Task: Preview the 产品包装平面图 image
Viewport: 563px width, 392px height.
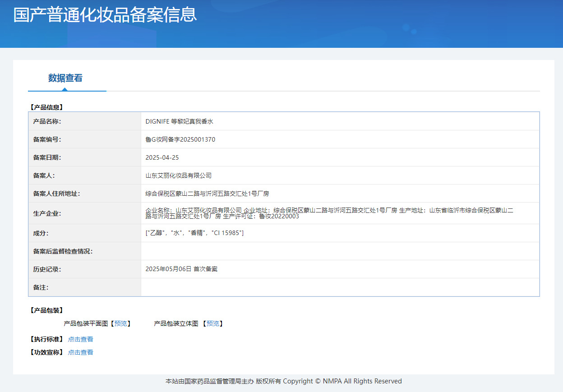Action: [121, 323]
